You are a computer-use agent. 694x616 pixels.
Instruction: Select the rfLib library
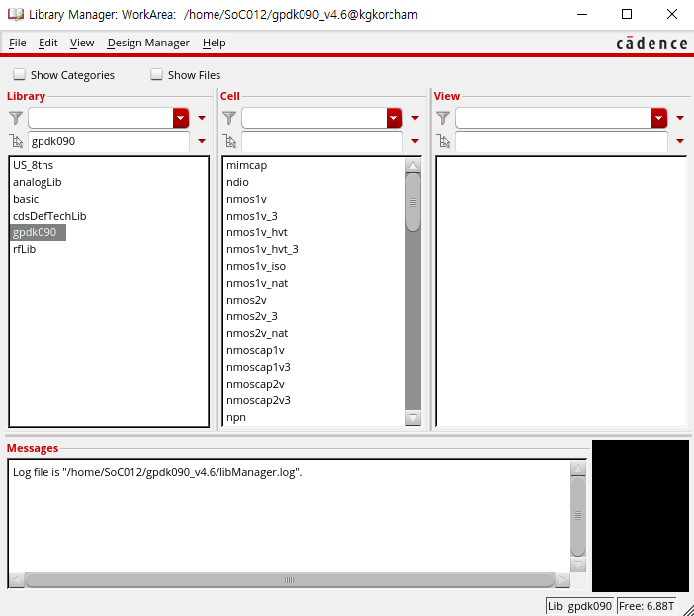25,249
